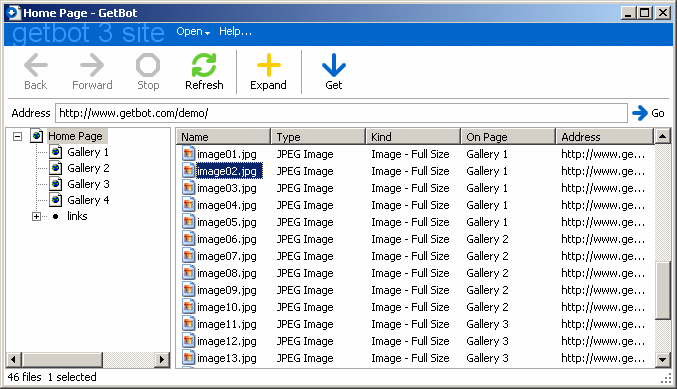Select the image01.jpg file name
This screenshot has height=389, width=677.
coord(227,154)
